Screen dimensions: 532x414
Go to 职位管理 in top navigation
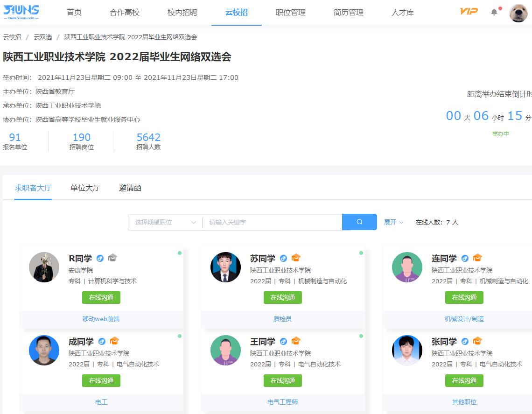pyautogui.click(x=291, y=13)
